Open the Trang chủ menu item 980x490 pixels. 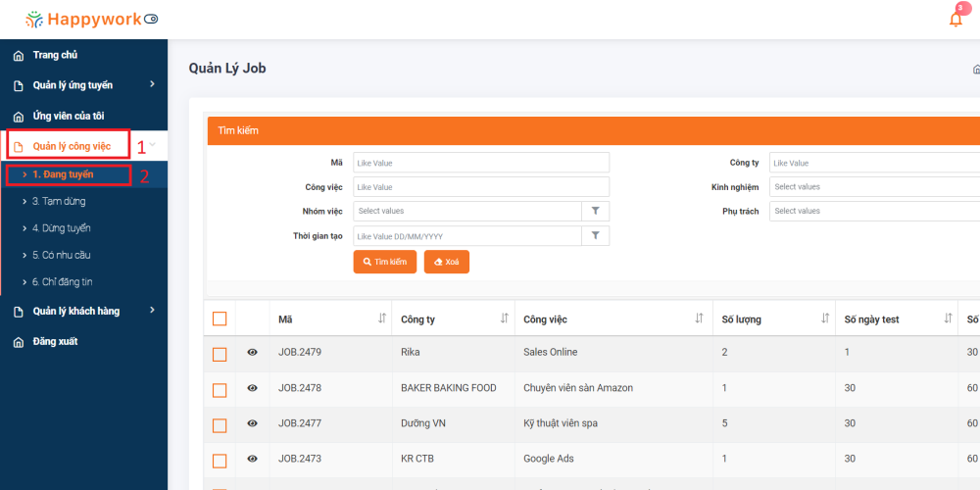coord(55,55)
